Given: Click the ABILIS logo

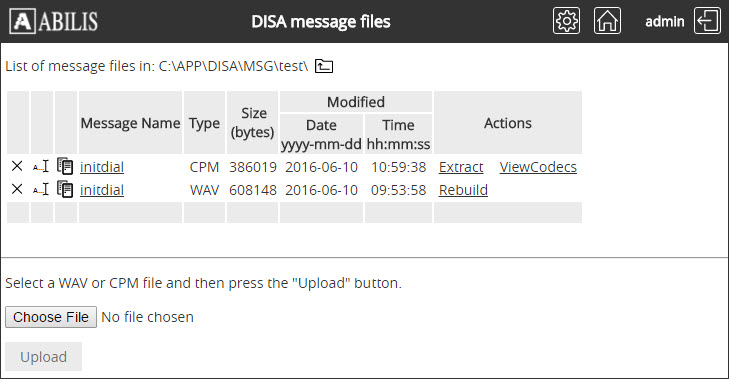Looking at the screenshot, I should [53, 21].
